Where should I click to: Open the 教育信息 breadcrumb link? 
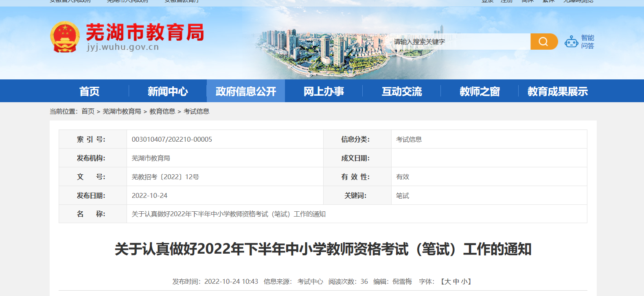[162, 111]
